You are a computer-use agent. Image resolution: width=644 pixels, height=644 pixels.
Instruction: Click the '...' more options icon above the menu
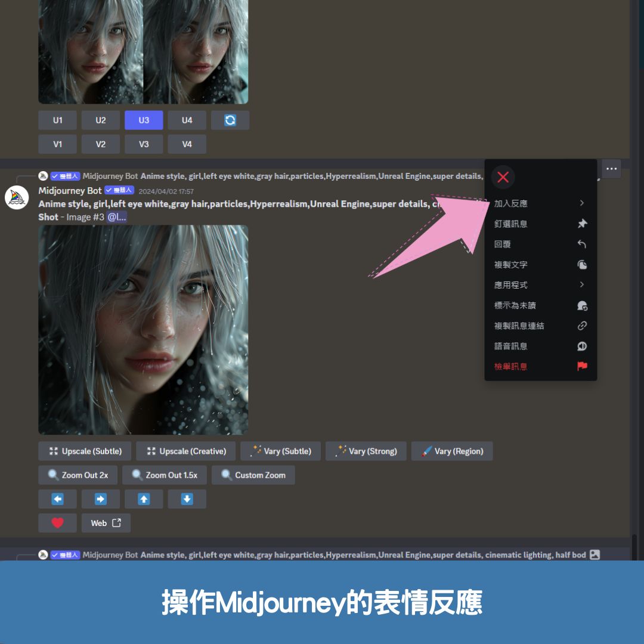[611, 169]
